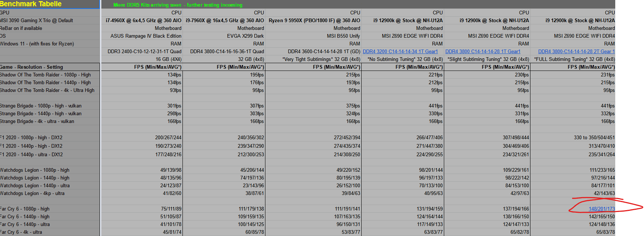Click the F1 2020 - 1440p - ultra - DX12 label
Image resolution: width=644 pixels, height=236 pixels.
tap(31, 155)
